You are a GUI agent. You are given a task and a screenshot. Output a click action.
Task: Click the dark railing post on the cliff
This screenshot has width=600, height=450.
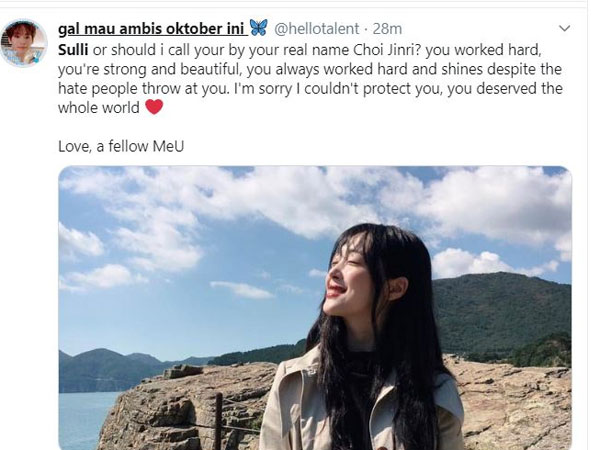point(218,421)
